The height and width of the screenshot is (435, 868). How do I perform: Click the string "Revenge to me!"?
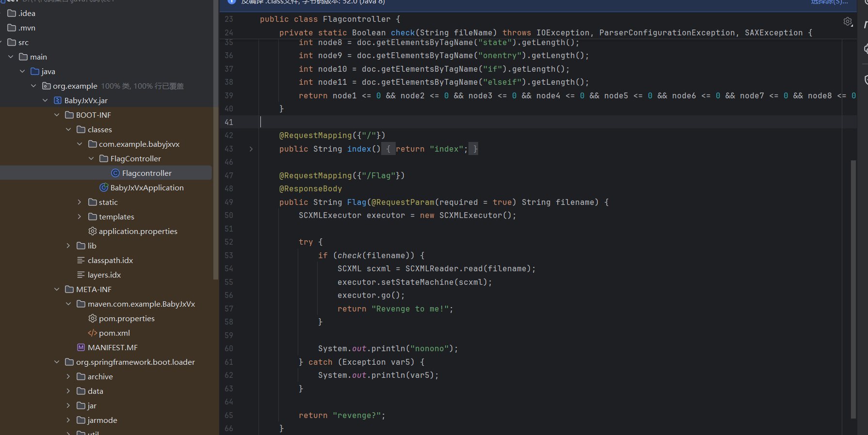pyautogui.click(x=410, y=309)
